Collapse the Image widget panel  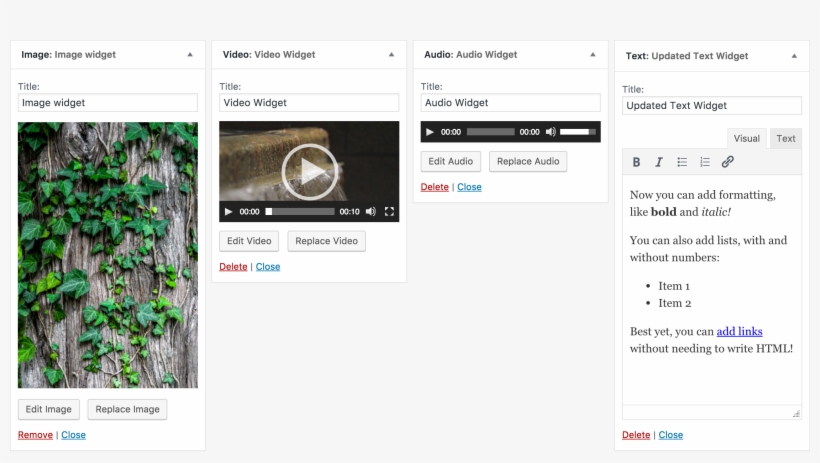coord(190,55)
